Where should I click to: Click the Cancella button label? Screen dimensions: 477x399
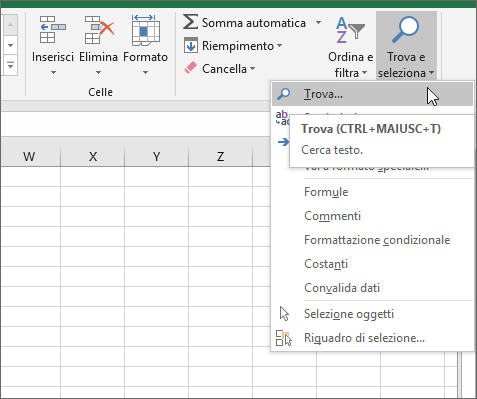click(224, 69)
